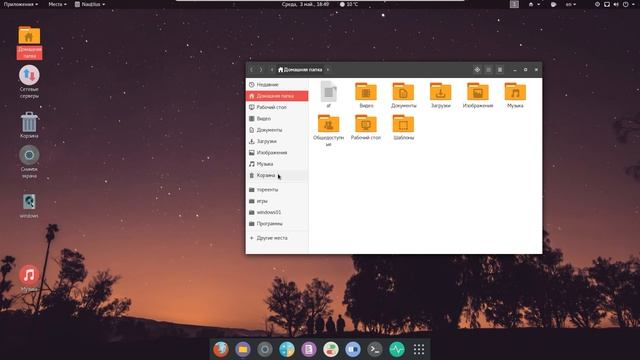The image size is (640, 360).
Task: Open the Приложения menu in top bar
Action: pyautogui.click(x=21, y=4)
